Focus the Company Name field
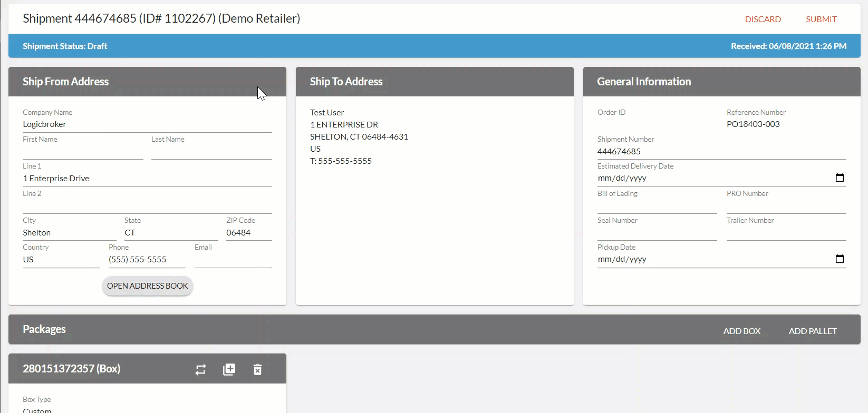The height and width of the screenshot is (413, 868). point(147,124)
